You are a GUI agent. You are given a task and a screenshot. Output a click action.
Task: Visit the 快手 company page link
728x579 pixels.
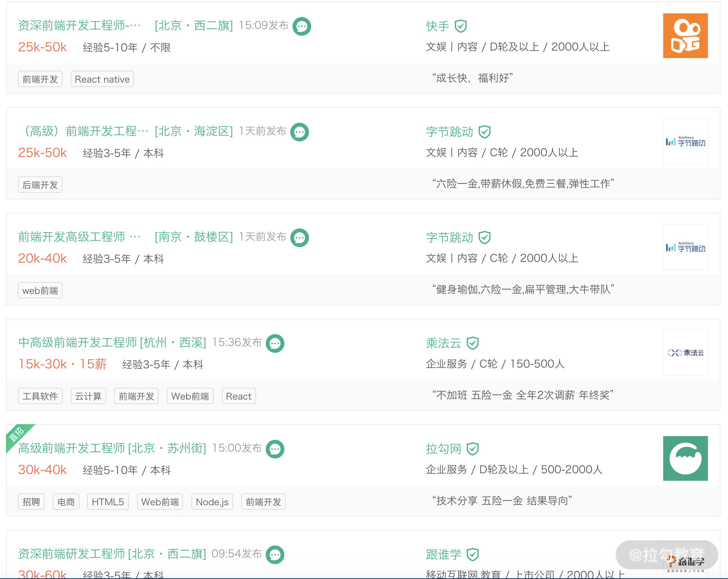pyautogui.click(x=437, y=26)
